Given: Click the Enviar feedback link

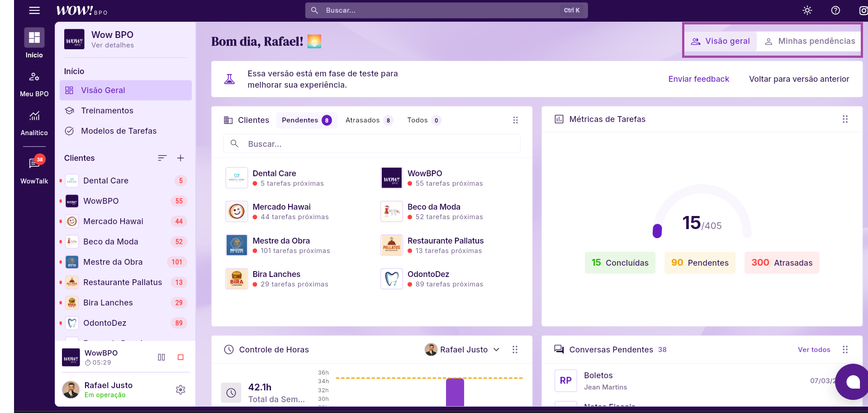Looking at the screenshot, I should click(x=698, y=79).
